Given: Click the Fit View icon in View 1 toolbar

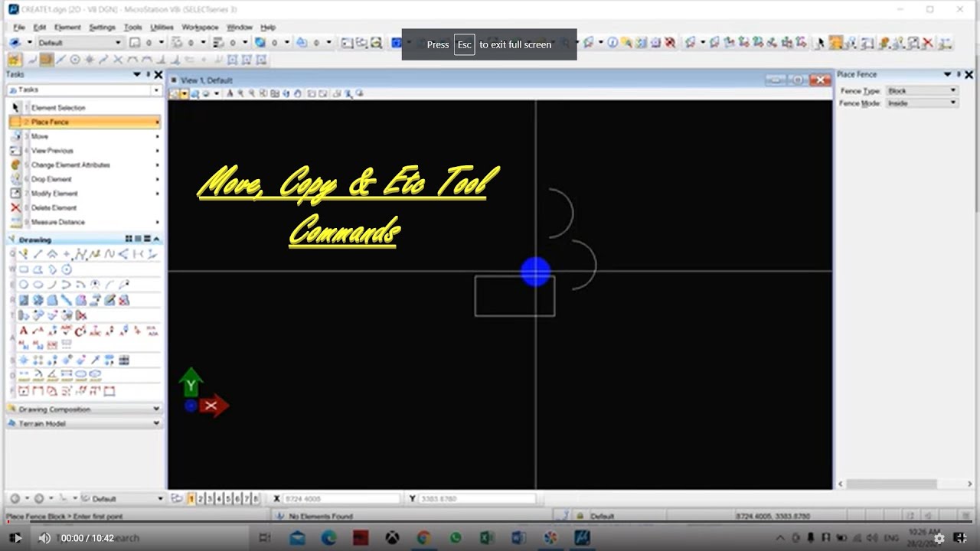Looking at the screenshot, I should pyautogui.click(x=275, y=94).
